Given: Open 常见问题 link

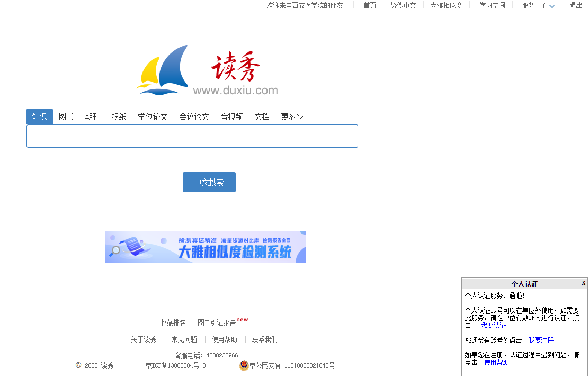Looking at the screenshot, I should [184, 339].
